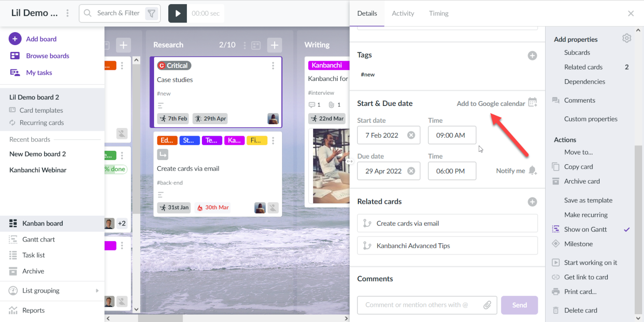This screenshot has height=322, width=644.
Task: Add a card to the Research list
Action: tap(275, 45)
